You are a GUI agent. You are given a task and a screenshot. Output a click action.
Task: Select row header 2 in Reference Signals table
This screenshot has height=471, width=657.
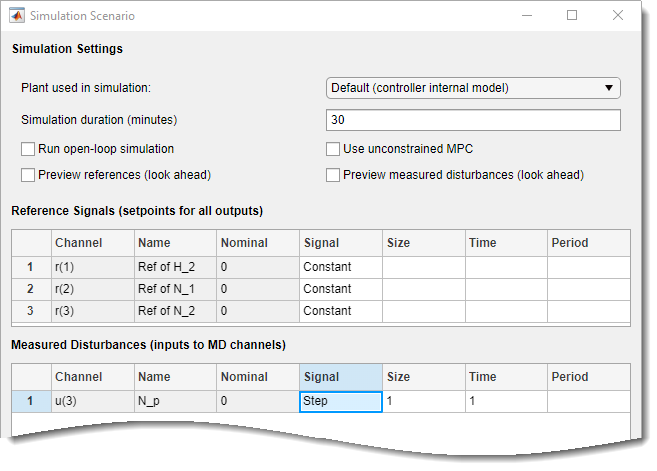(x=31, y=289)
